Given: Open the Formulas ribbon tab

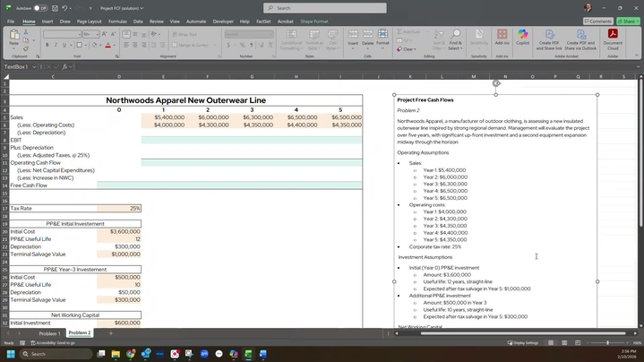Looking at the screenshot, I should coord(117,21).
